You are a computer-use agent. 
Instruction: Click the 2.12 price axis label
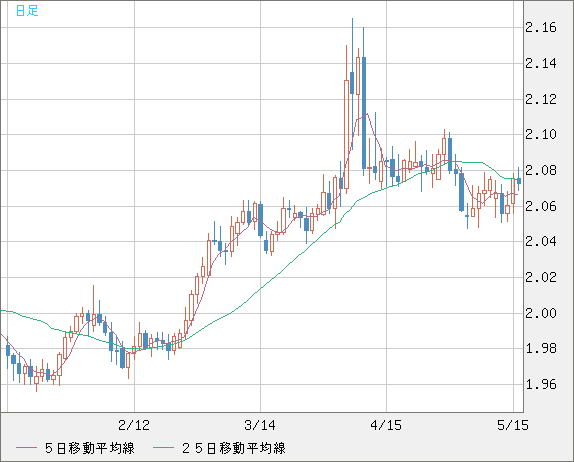coord(541,99)
